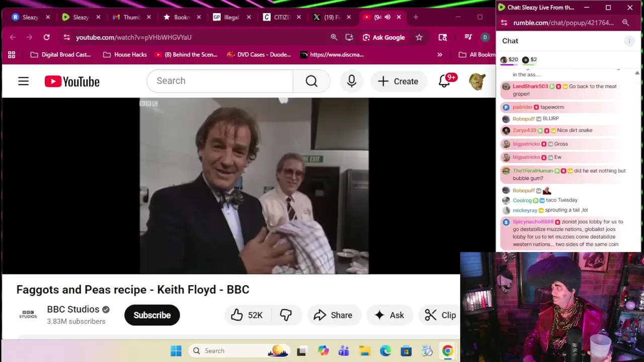Image resolution: width=644 pixels, height=362 pixels.
Task: Open BBC Studios channel name link
Action: click(73, 309)
